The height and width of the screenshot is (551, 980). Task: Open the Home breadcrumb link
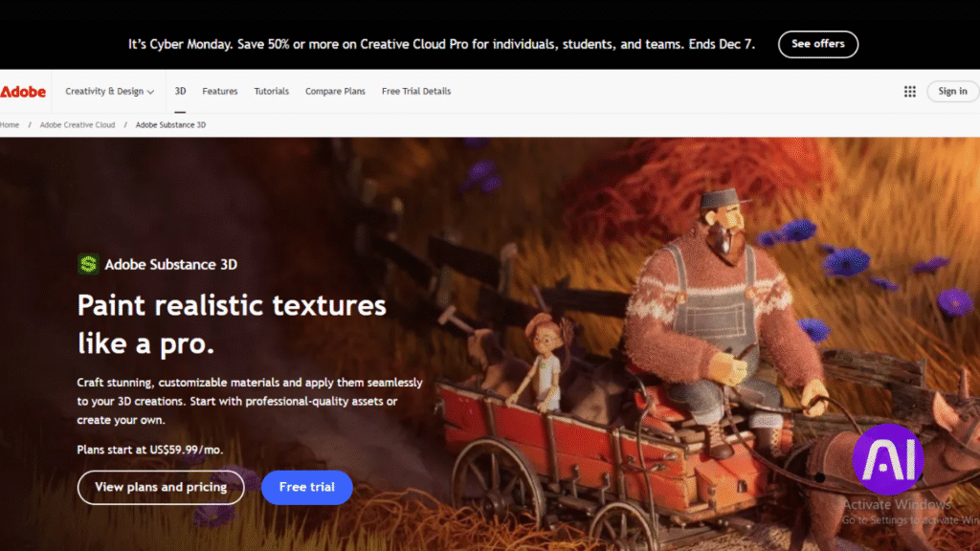point(10,124)
